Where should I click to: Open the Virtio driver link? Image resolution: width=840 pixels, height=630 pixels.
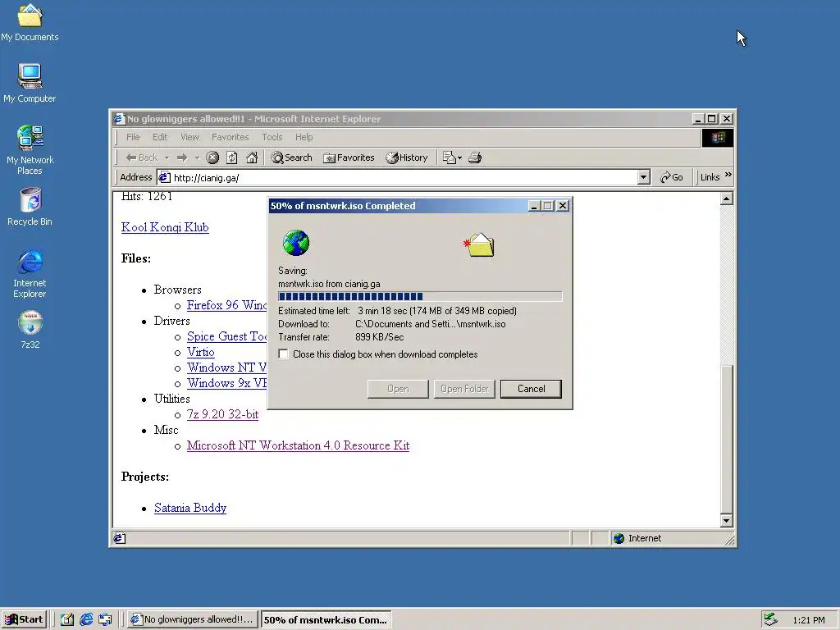click(201, 352)
